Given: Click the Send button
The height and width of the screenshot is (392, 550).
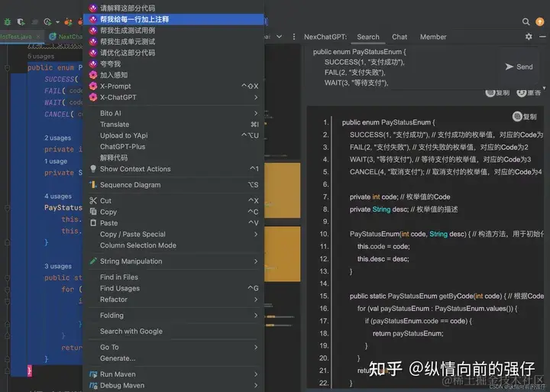Looking at the screenshot, I should coord(519,66).
